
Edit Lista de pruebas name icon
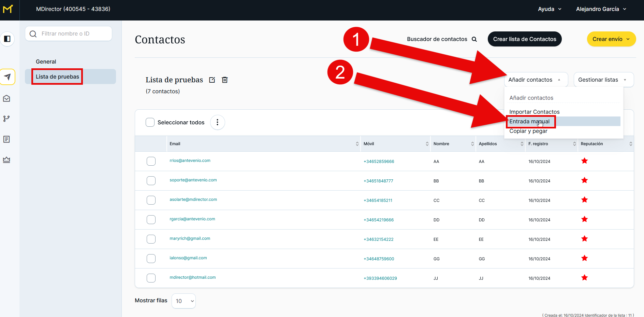point(212,80)
